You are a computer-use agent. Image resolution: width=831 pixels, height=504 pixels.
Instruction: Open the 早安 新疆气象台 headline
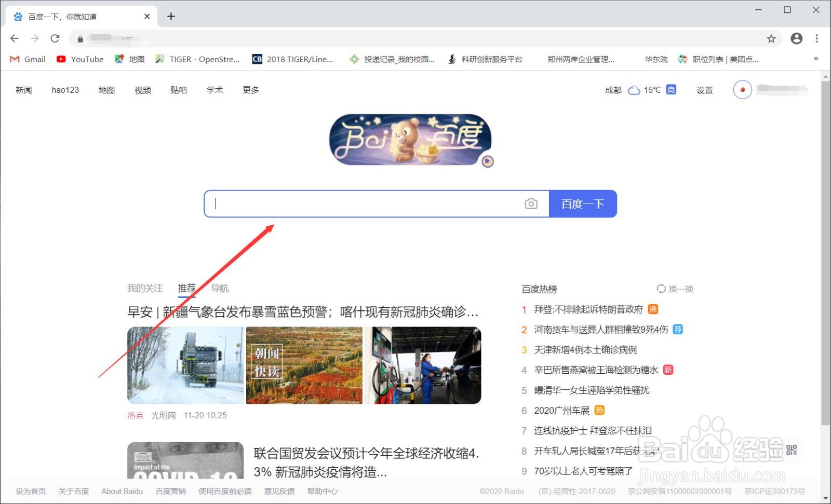tap(303, 312)
